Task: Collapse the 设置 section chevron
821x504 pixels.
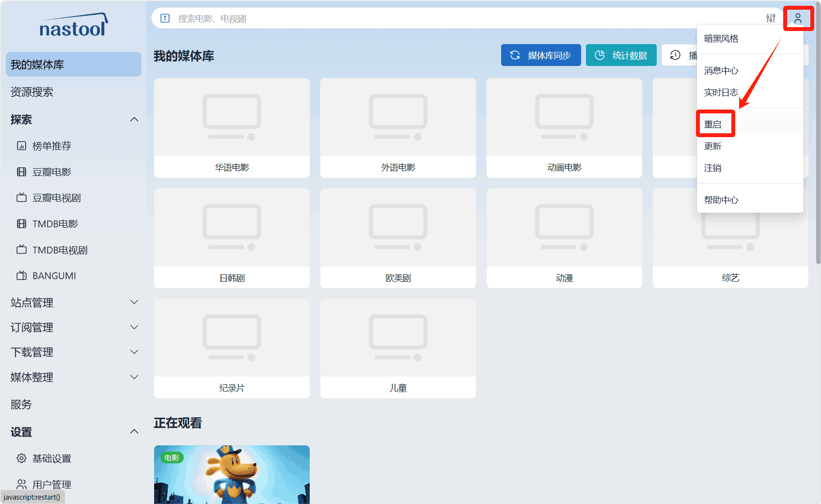Action: [134, 432]
